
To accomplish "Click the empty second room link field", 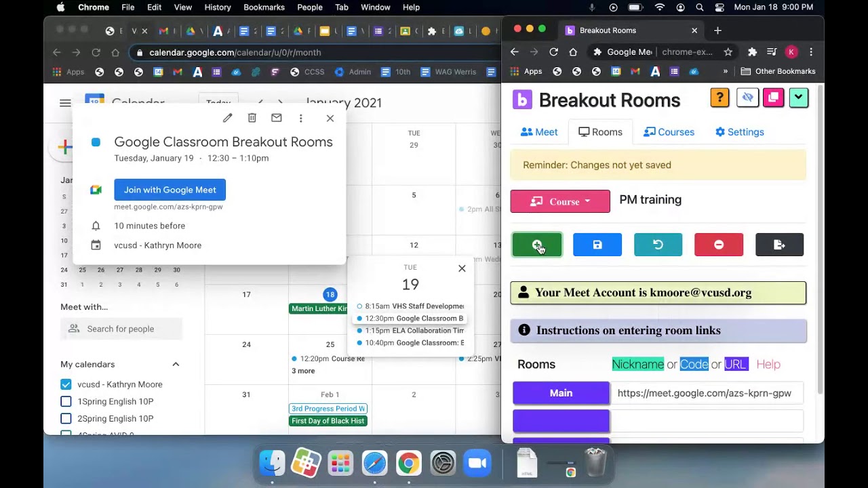I will pos(707,421).
